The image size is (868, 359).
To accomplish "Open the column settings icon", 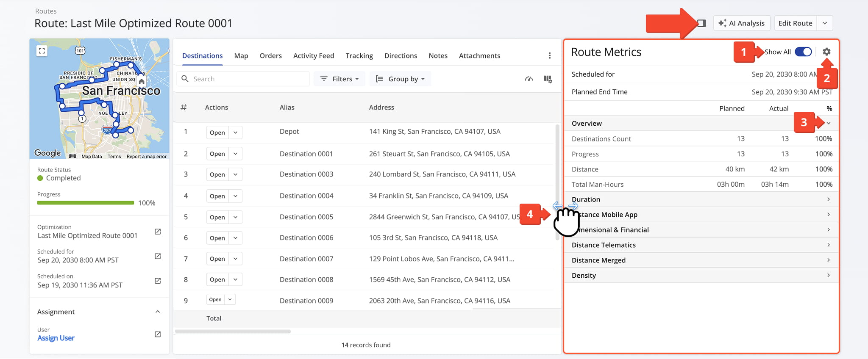I will tap(548, 79).
